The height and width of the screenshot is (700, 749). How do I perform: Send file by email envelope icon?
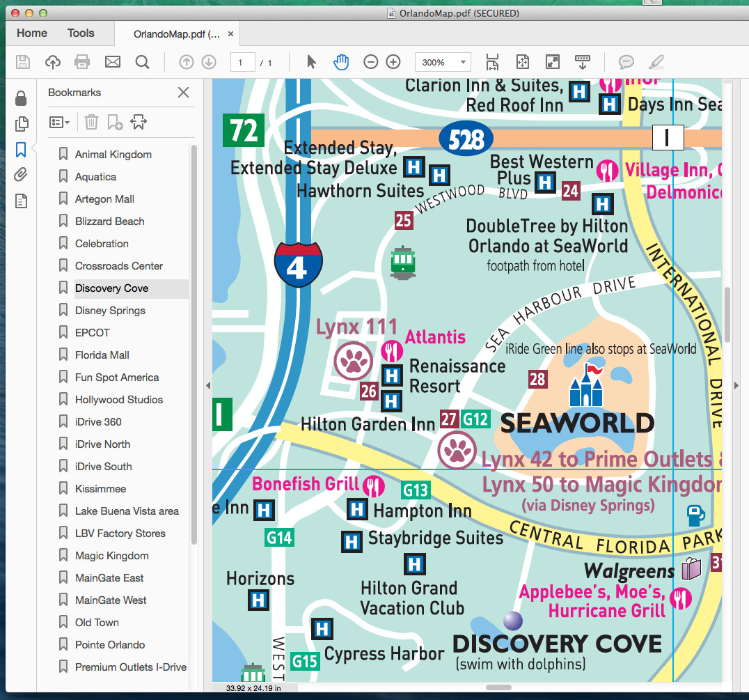[113, 62]
